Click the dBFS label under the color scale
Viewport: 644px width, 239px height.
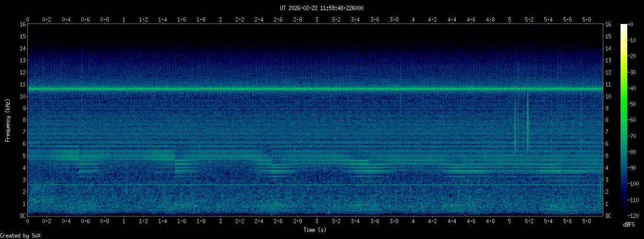pos(630,224)
